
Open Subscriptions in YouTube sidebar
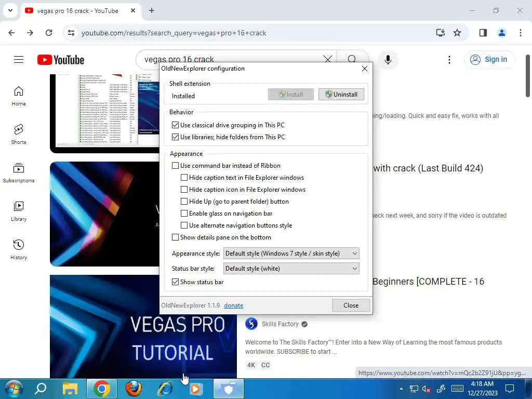pos(19,173)
